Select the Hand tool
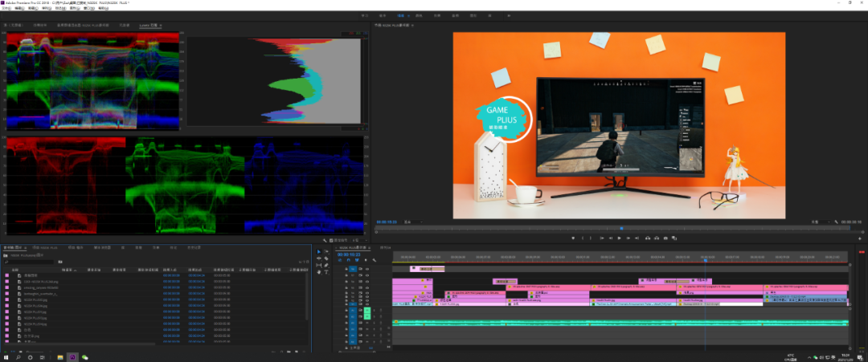Image resolution: width=868 pixels, height=362 pixels. pos(319,272)
